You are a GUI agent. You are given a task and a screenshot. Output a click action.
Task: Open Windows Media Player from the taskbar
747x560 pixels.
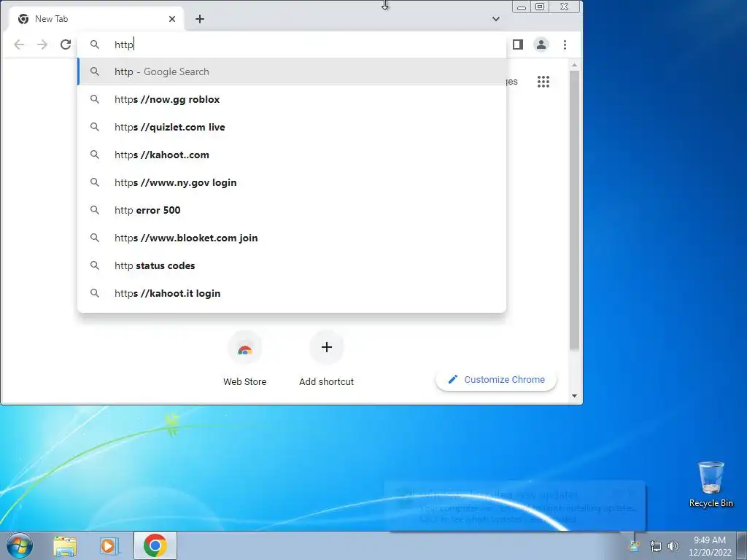pos(109,545)
